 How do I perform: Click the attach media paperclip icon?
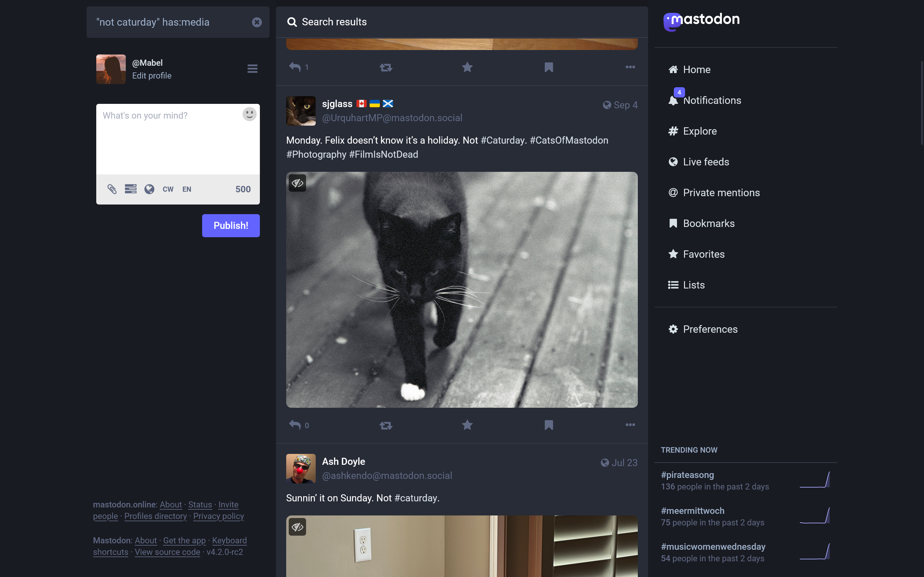pyautogui.click(x=112, y=189)
